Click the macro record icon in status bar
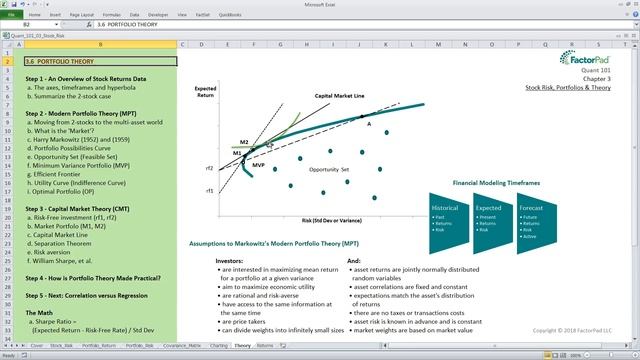This screenshot has height=360, width=640. [x=24, y=356]
